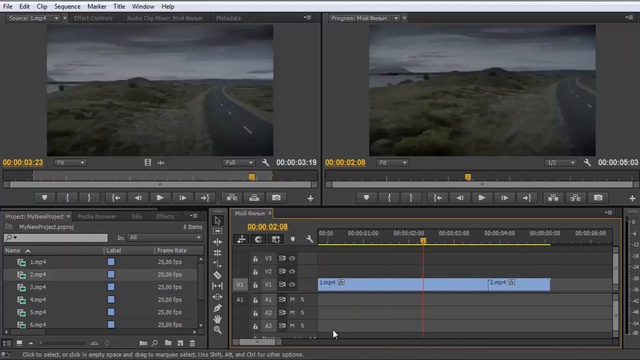
Task: Click Extract button in Program monitor
Action: pos(576,198)
